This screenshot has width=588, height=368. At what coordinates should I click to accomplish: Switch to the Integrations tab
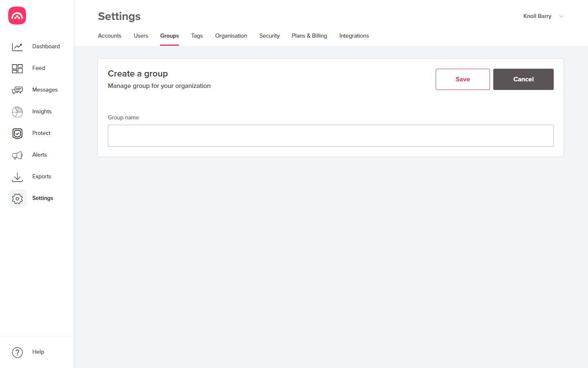(354, 36)
